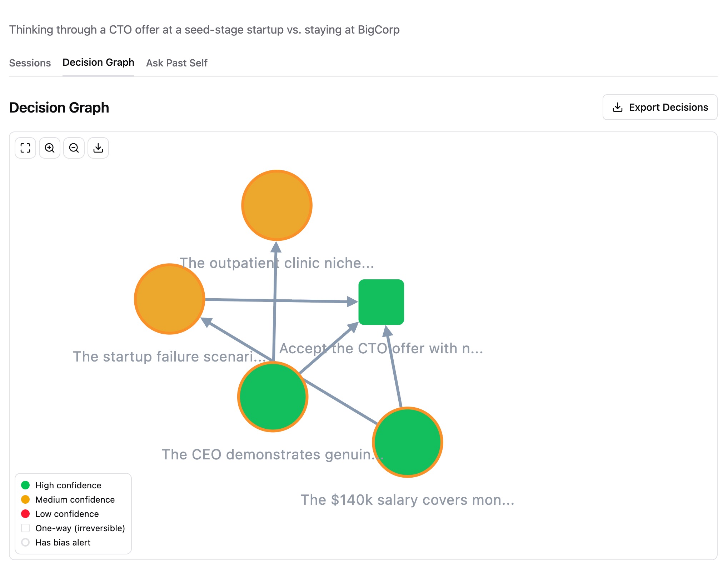The width and height of the screenshot is (728, 573).
Task: Click the download icon on Export Decisions
Action: tap(618, 107)
